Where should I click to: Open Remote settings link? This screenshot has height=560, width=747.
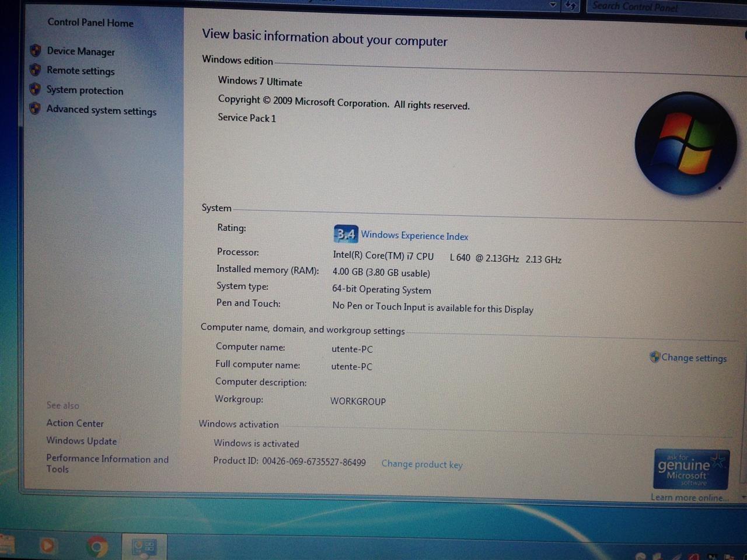pyautogui.click(x=81, y=71)
